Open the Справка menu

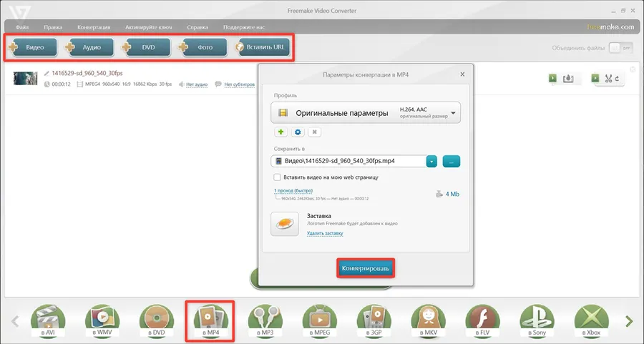click(x=197, y=27)
